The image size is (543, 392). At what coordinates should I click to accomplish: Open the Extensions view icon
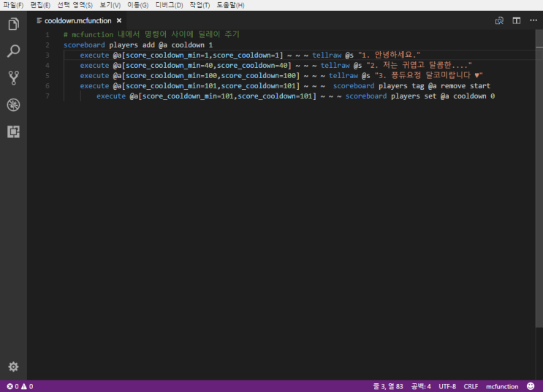tap(13, 131)
